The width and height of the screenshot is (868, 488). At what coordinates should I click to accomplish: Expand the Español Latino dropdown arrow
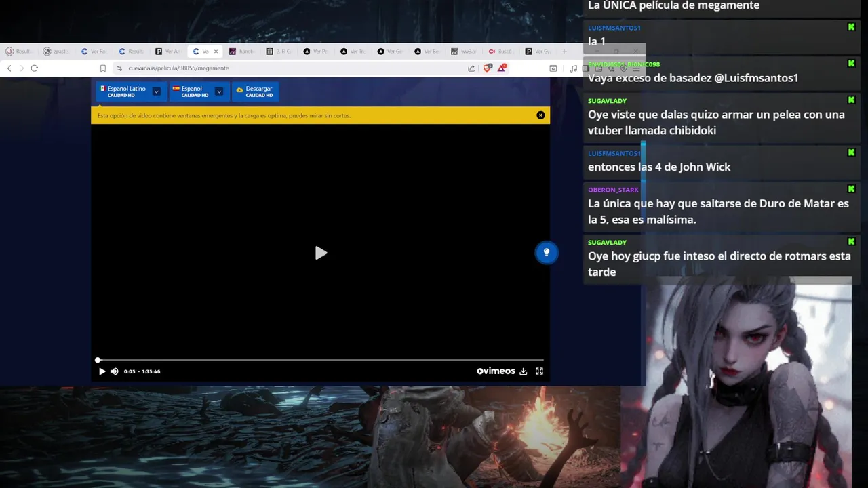point(157,91)
